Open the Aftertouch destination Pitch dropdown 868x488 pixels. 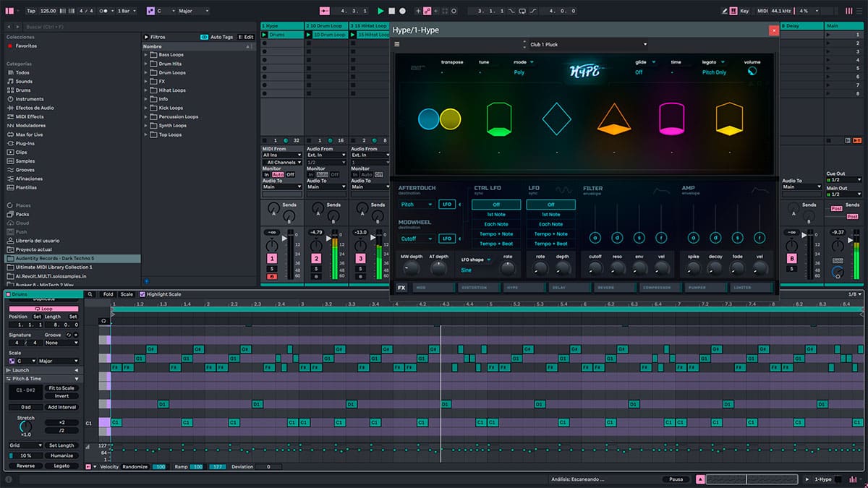(x=417, y=205)
